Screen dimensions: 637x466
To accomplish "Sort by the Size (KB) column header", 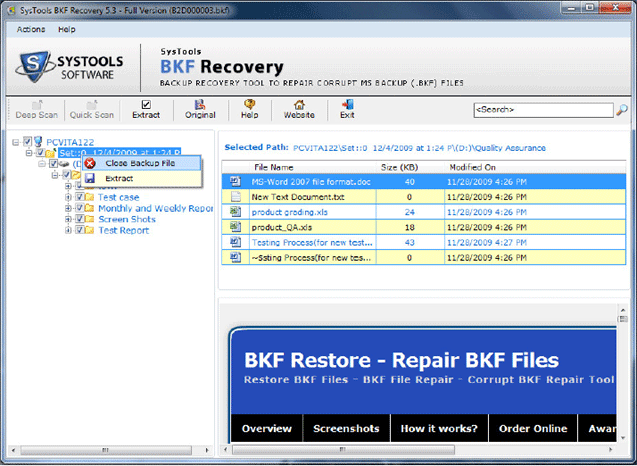I will (x=410, y=167).
